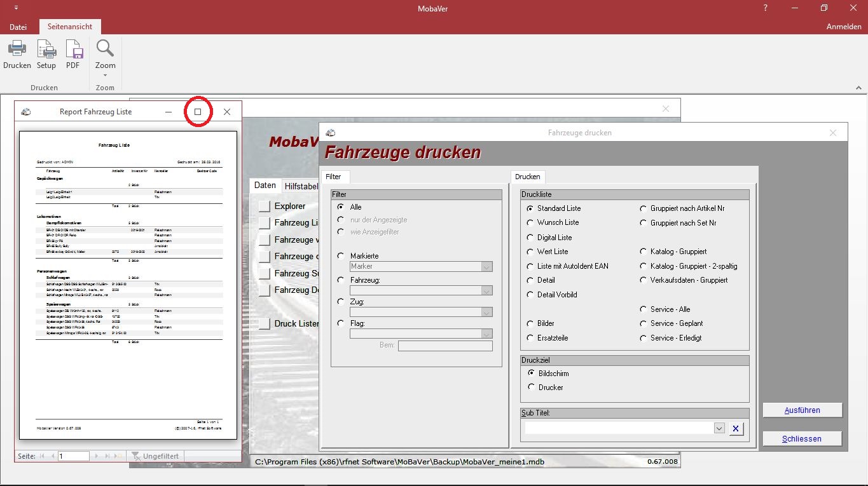Click the square button beside Fahrzeug Su

[265, 274]
